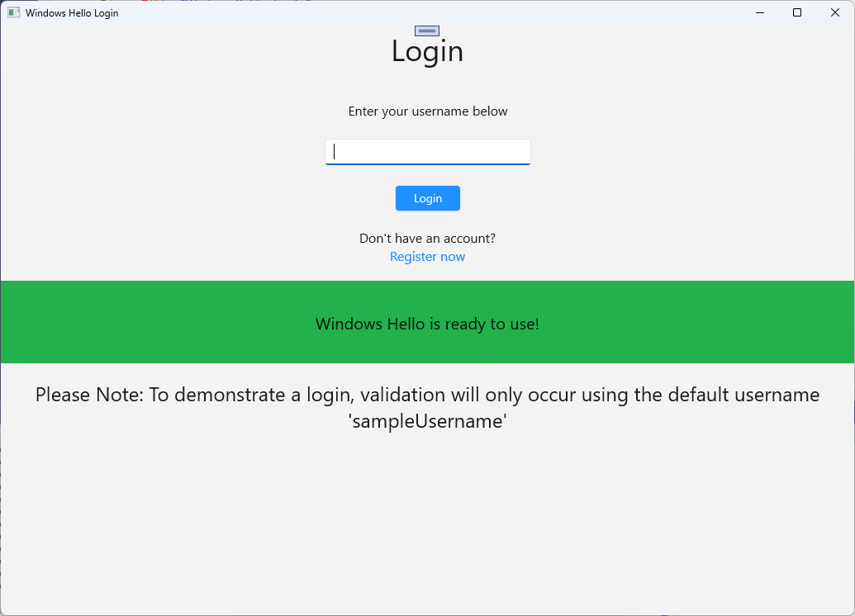Click the 'Enter your username below' label
Screen dimensions: 855x616
click(x=427, y=111)
